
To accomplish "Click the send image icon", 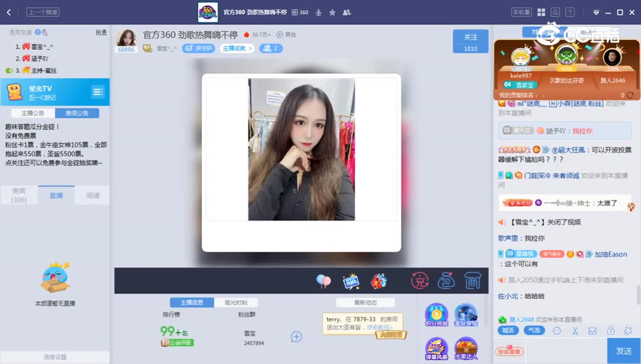I will click(x=592, y=331).
